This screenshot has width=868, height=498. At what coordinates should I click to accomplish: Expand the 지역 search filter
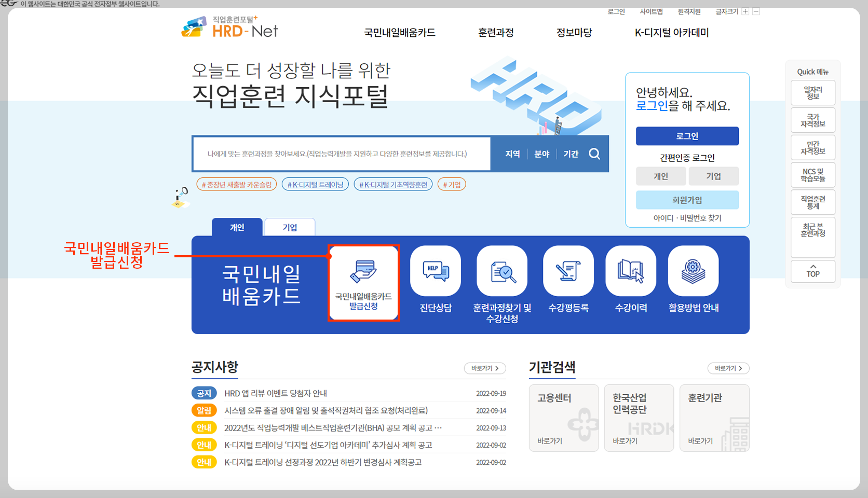click(512, 154)
